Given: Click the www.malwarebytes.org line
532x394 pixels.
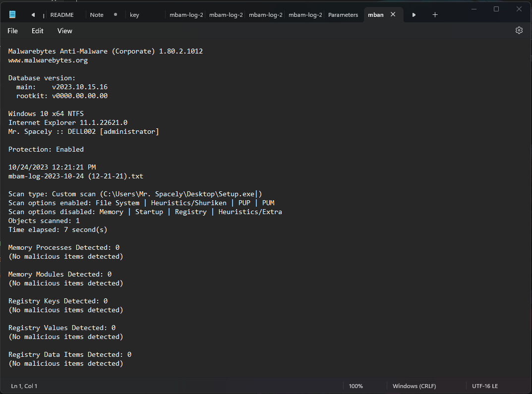Looking at the screenshot, I should (48, 60).
